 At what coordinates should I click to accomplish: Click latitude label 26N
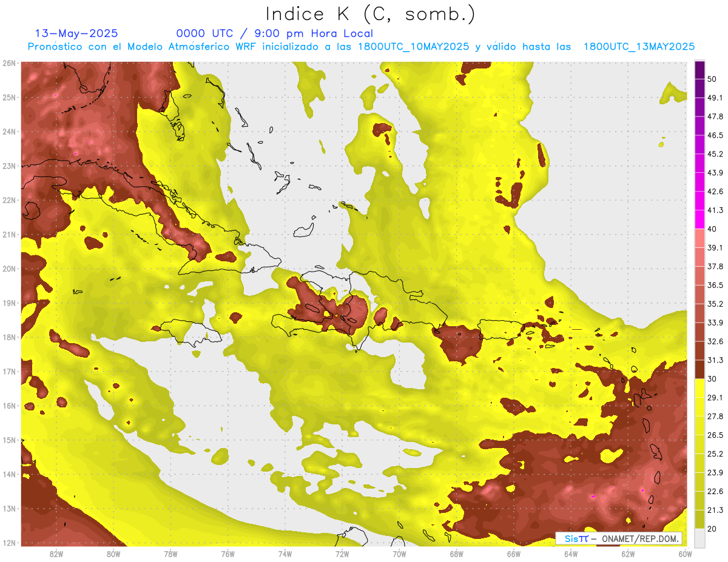(x=9, y=63)
